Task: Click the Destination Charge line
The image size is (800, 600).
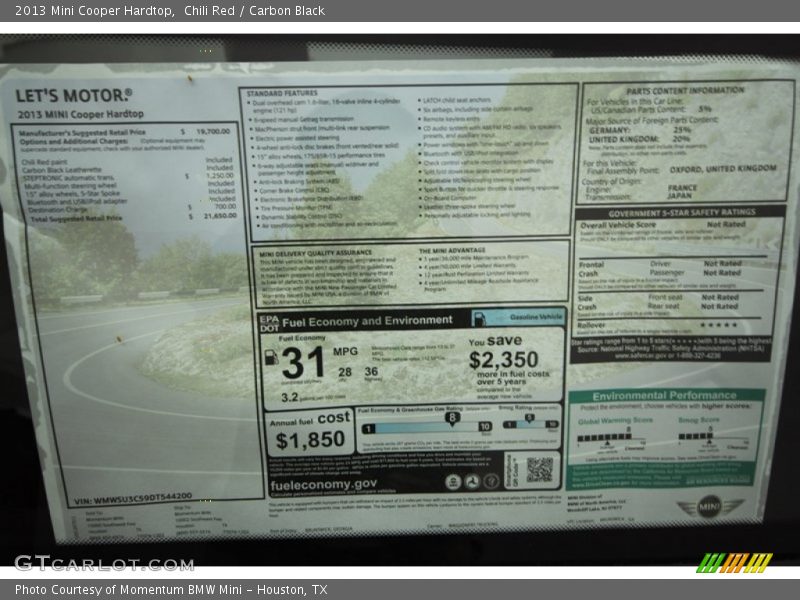Action: coord(58,210)
